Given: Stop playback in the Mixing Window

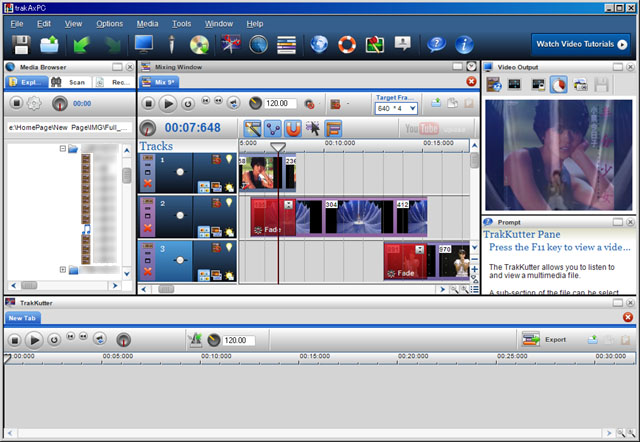Looking at the screenshot, I should [x=149, y=104].
